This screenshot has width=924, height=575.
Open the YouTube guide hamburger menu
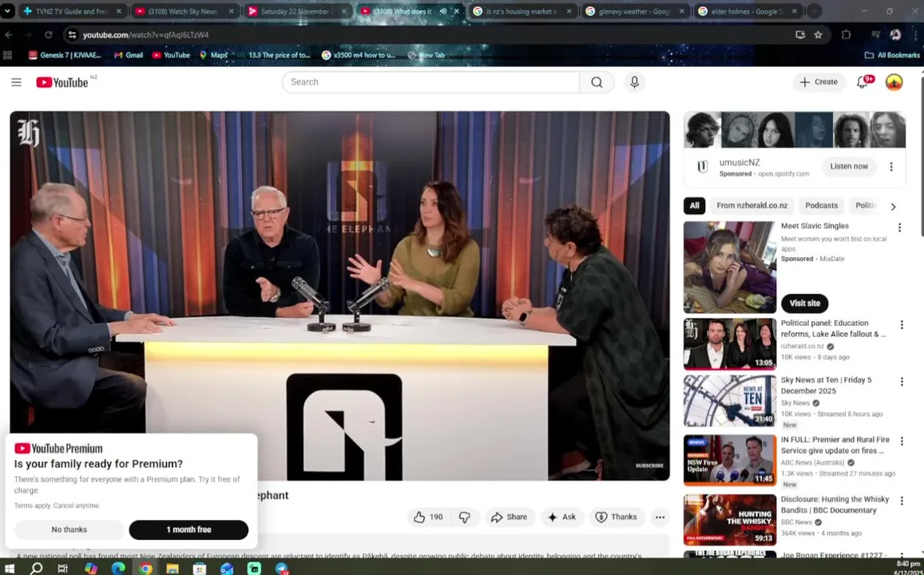pyautogui.click(x=17, y=82)
